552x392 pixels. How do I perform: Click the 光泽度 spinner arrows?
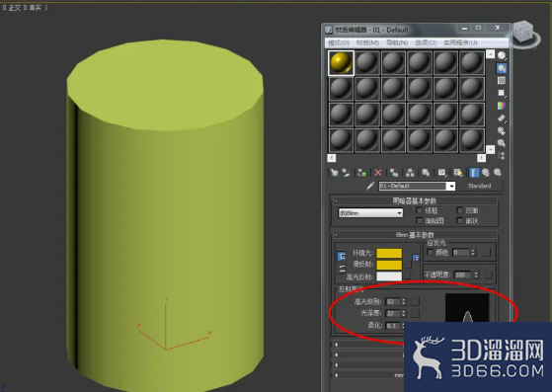click(x=404, y=313)
